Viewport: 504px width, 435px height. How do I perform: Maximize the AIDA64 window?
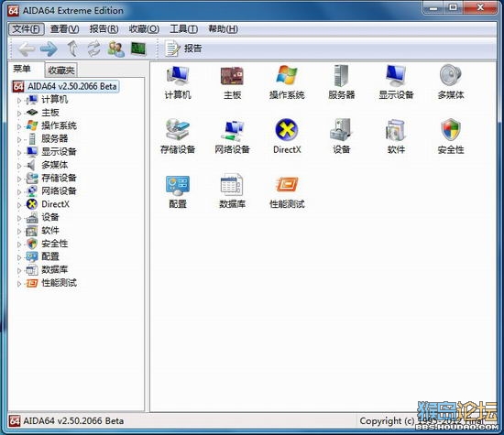[x=453, y=7]
